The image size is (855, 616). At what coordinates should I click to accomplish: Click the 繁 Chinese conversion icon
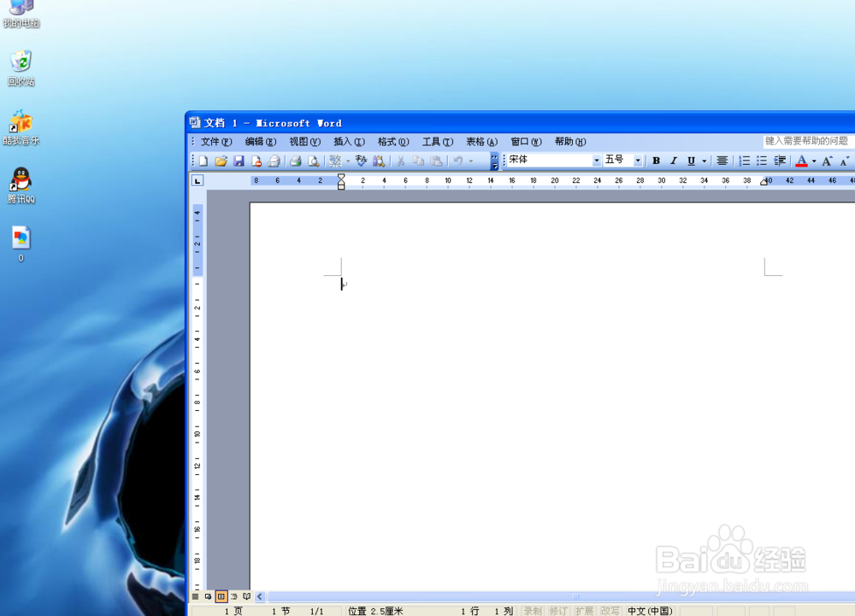pos(335,161)
